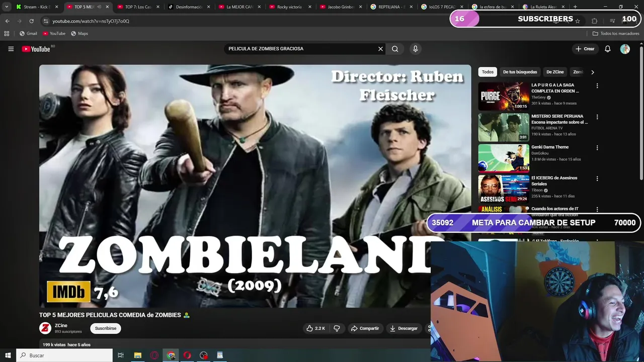Open the new tab plus button
Image resolution: width=644 pixels, height=362 pixels.
575,7
